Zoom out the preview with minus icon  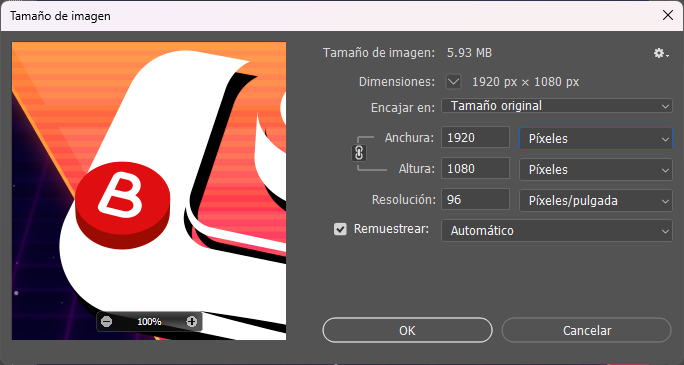coord(106,322)
